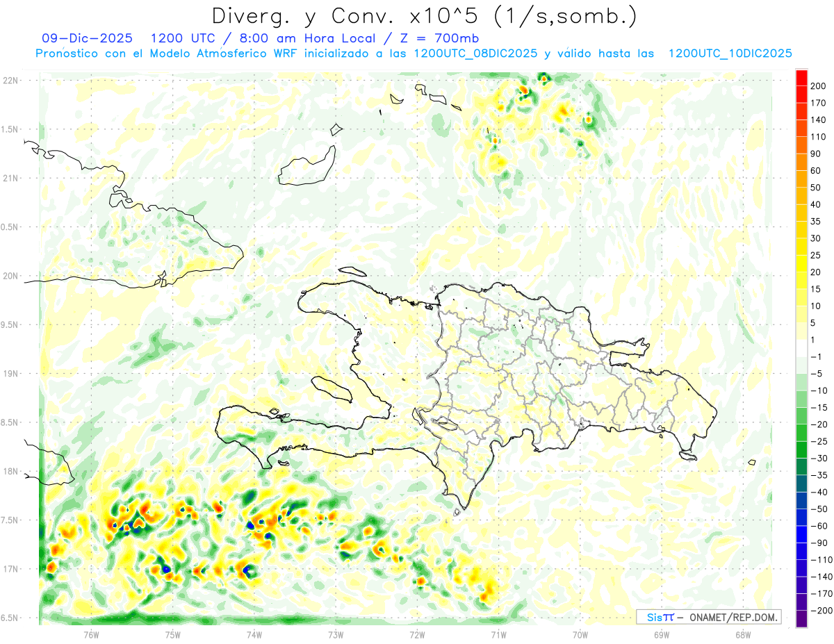This screenshot has width=834, height=644.
Task: Click the "1.5N" latitude axis label
Action: tap(10, 129)
